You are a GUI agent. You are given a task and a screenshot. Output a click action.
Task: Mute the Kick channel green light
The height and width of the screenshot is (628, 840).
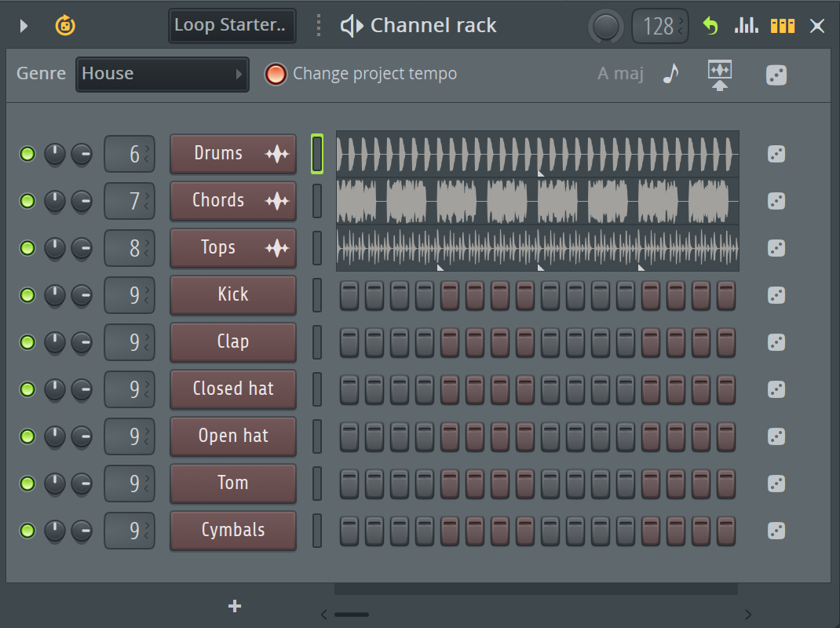coord(27,295)
